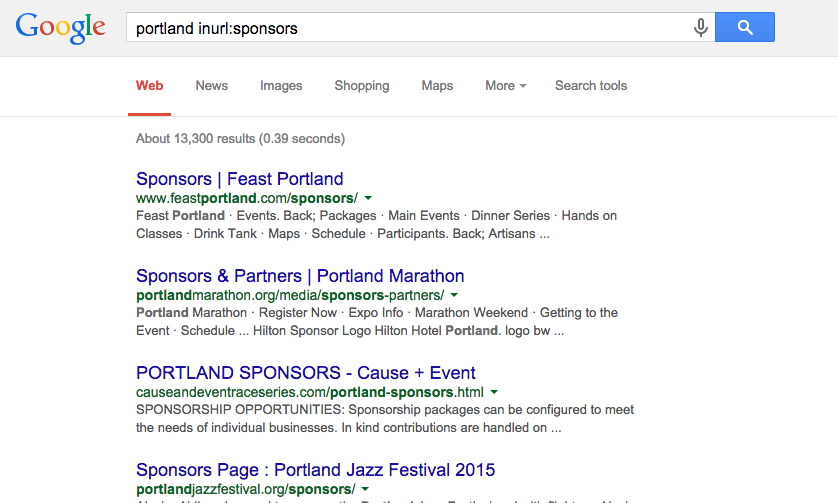Screen dimensions: 838x503
Task: Open dropdown arrow next to portlandmarathon.org URL
Action: coord(454,295)
